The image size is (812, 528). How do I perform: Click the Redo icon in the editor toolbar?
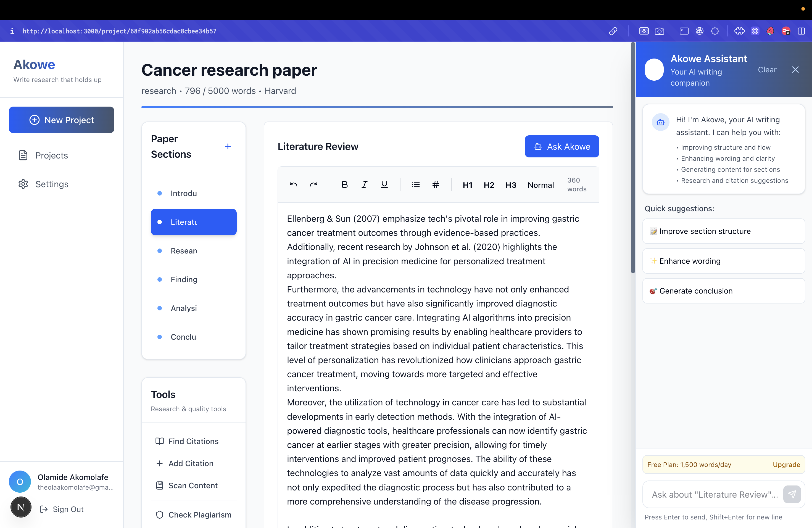(313, 184)
